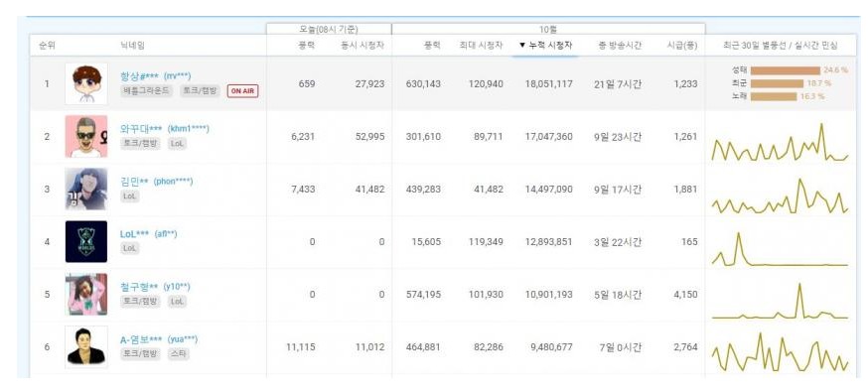Click October 풍력 value 574,195
Screen dimensions: 868x391
pos(423,294)
